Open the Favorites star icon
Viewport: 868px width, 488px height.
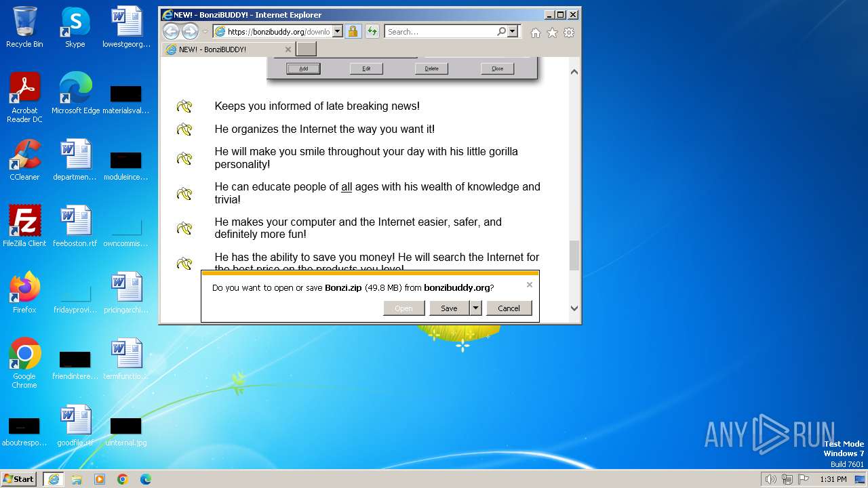point(552,32)
